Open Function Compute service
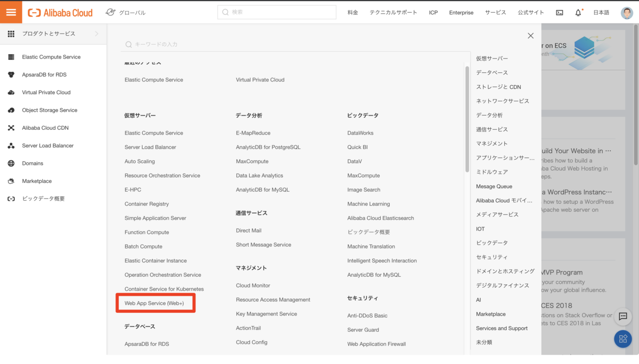This screenshot has width=639, height=364. (x=147, y=232)
